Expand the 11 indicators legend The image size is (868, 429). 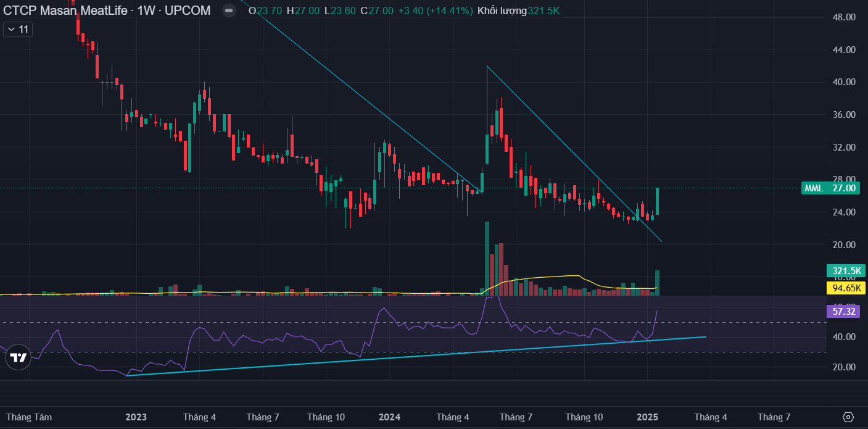tap(18, 29)
